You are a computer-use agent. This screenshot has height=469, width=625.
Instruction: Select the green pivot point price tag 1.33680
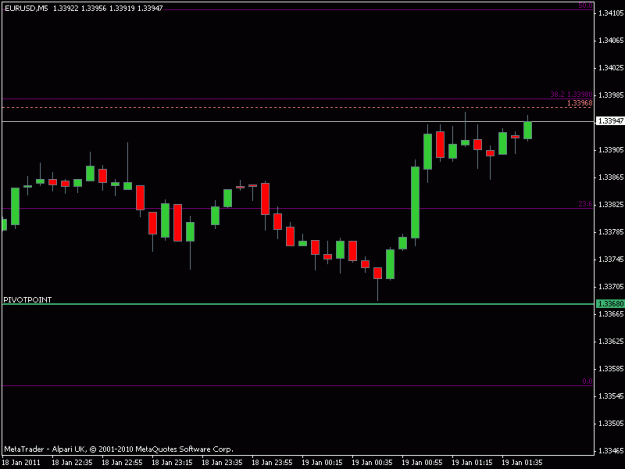pyautogui.click(x=610, y=304)
